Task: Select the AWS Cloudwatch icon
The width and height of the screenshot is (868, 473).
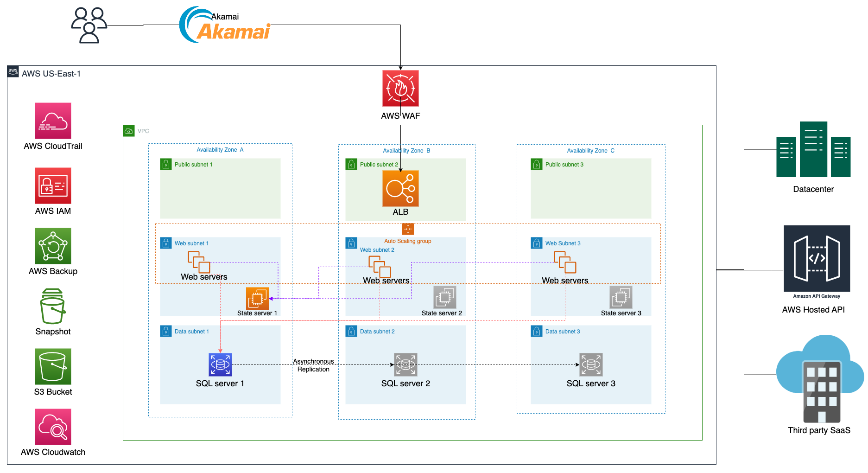Action: pos(53,427)
